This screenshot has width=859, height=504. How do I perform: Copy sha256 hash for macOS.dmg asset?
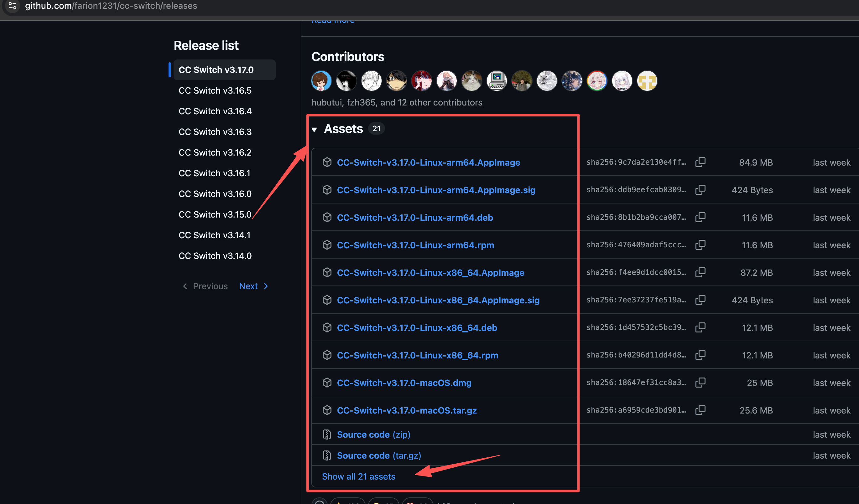coord(700,383)
